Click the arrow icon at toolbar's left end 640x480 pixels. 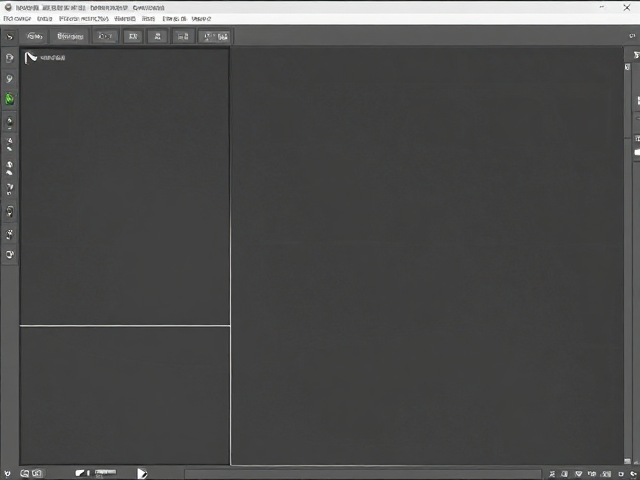(x=9, y=37)
